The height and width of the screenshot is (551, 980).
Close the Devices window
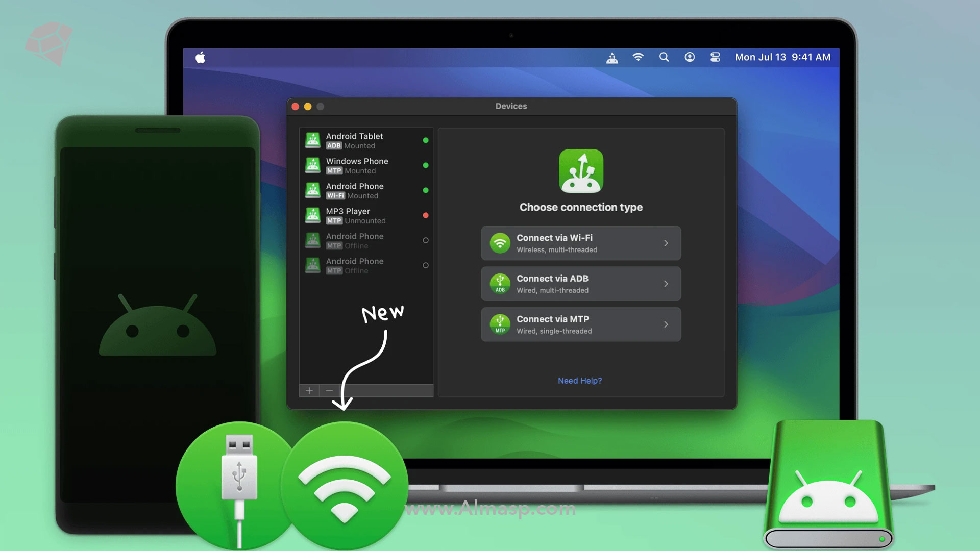click(x=295, y=107)
